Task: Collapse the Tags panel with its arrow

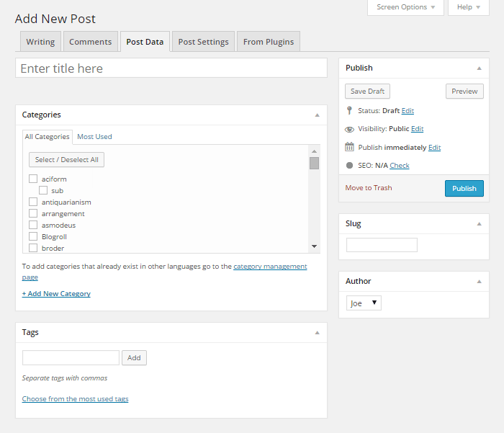Action: pos(317,333)
